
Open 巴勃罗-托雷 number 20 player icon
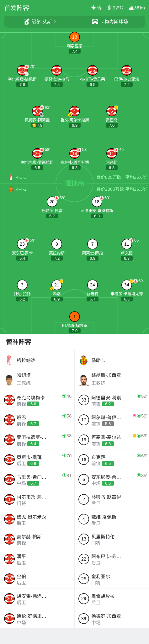[52, 202]
